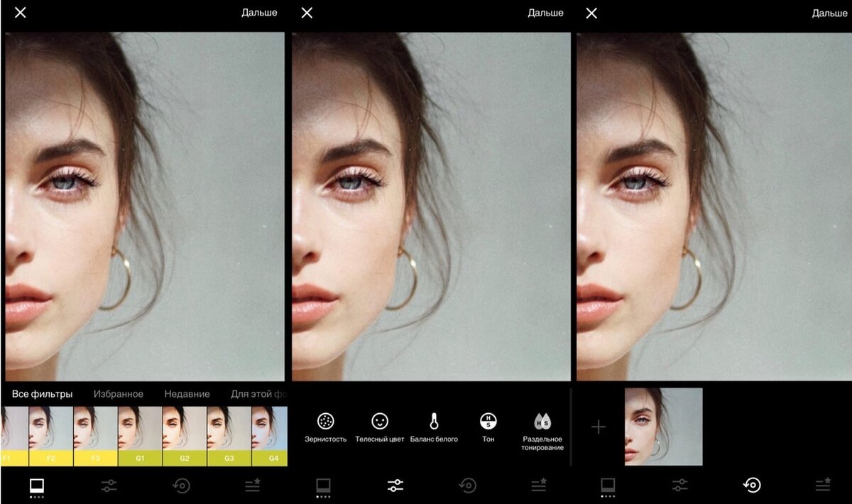The height and width of the screenshot is (504, 852).
Task: Open edit history icon in left screen
Action: coord(181,486)
